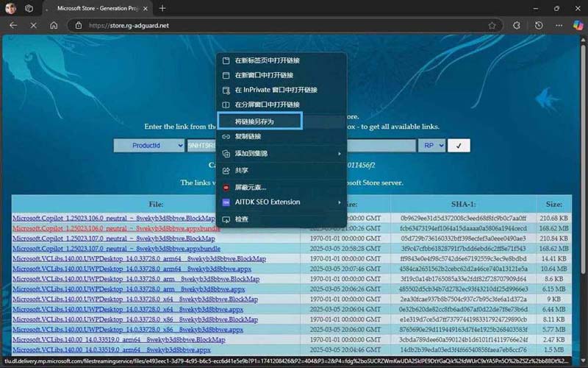Choose 共享 share menu item
Screen dimensions: 588x368
pyautogui.click(x=282, y=171)
